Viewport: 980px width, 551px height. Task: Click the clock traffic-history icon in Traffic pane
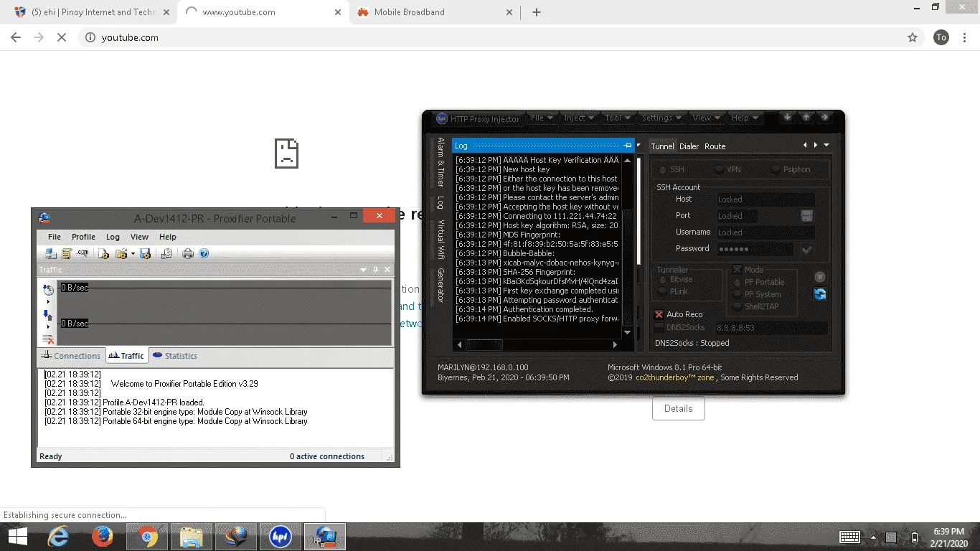(48, 289)
